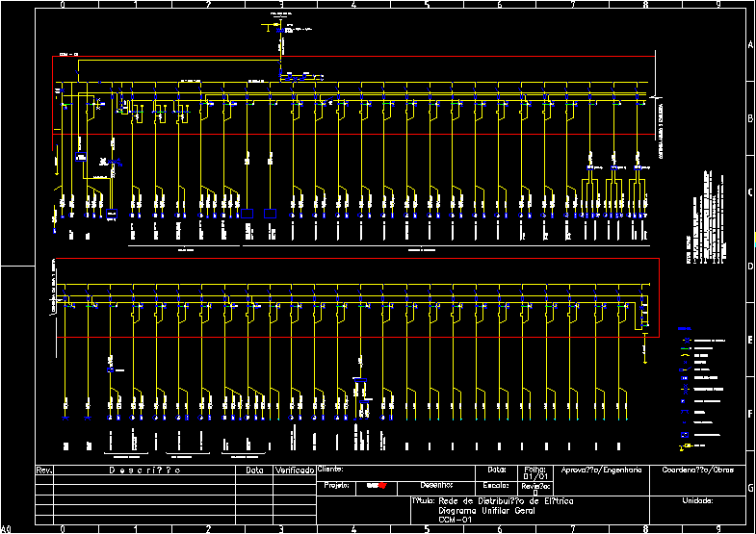Click the 'Revis?o: 0' cell
This screenshot has width=756, height=534.
pos(535,489)
